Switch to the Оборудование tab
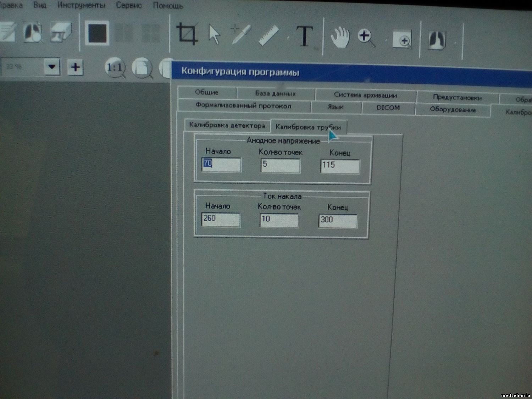This screenshot has height=399, width=532. 453,110
